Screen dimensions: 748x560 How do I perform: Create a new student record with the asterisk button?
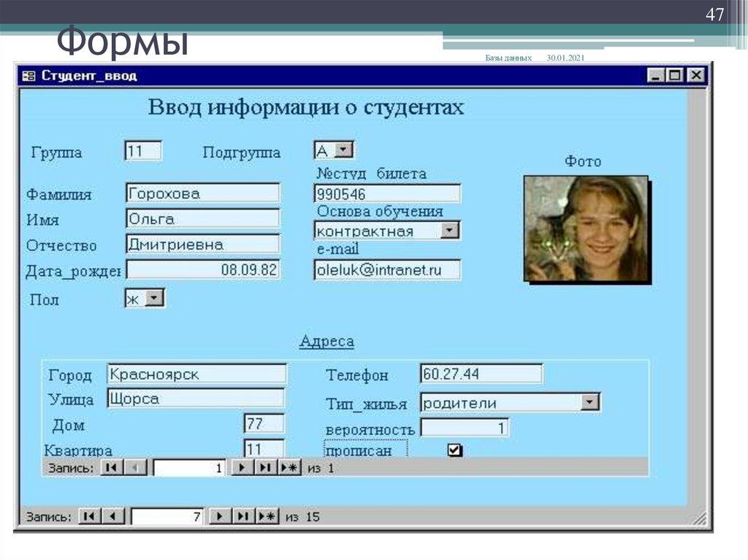267,516
